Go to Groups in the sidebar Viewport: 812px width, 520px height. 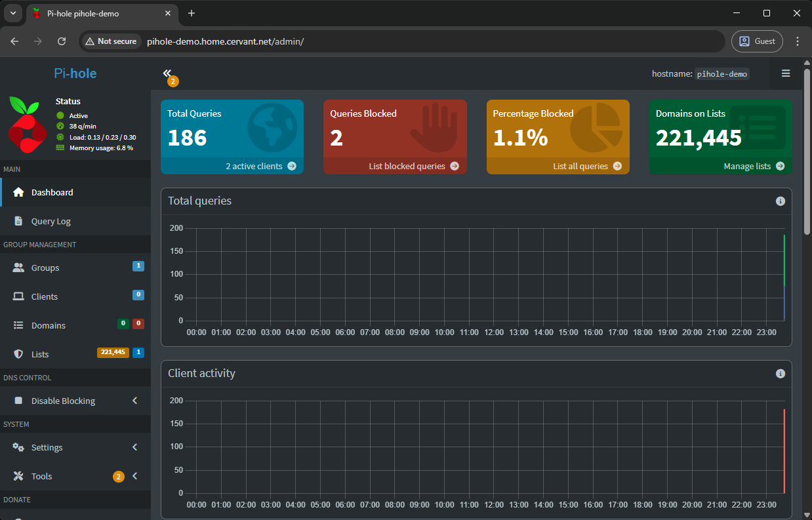point(45,268)
